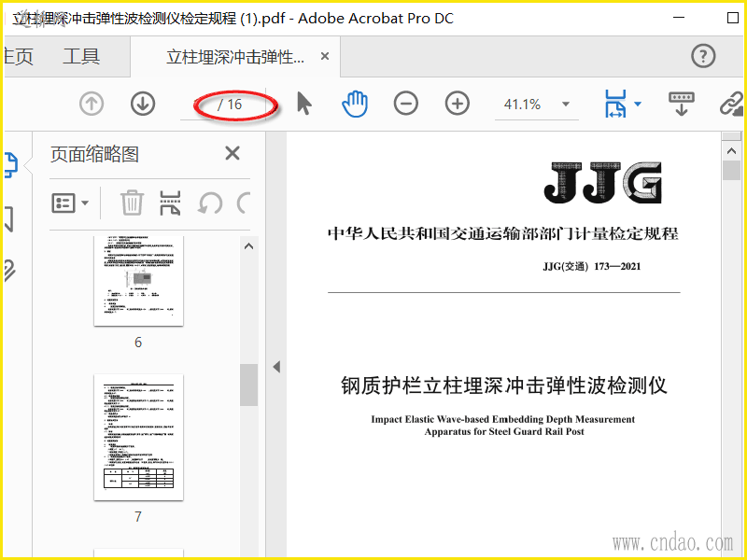
Task: Open the Help question mark icon
Action: [703, 56]
